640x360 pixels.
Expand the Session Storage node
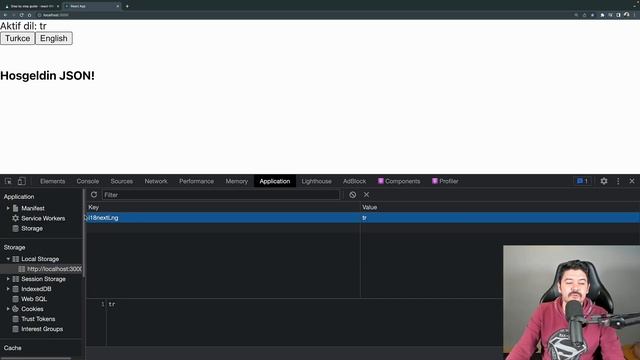pos(8,279)
